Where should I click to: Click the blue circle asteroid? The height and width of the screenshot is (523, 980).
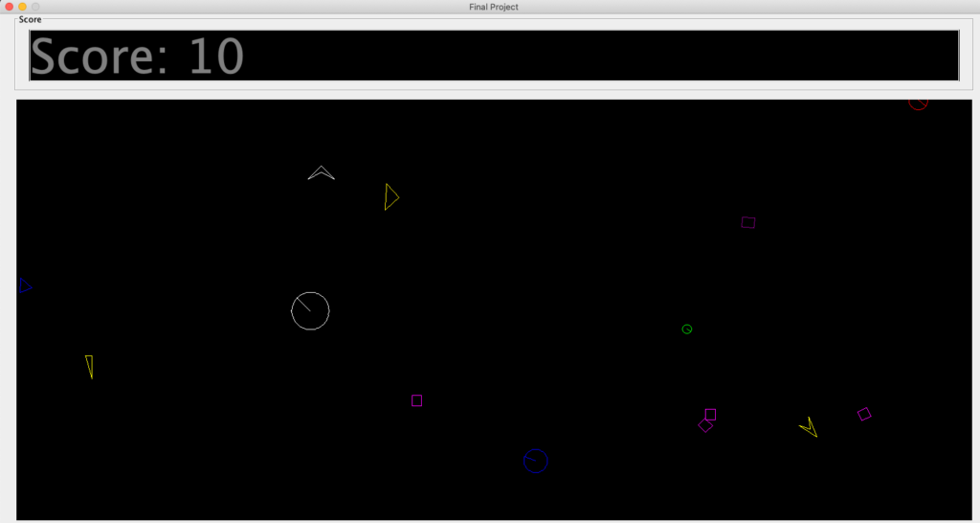pos(536,461)
